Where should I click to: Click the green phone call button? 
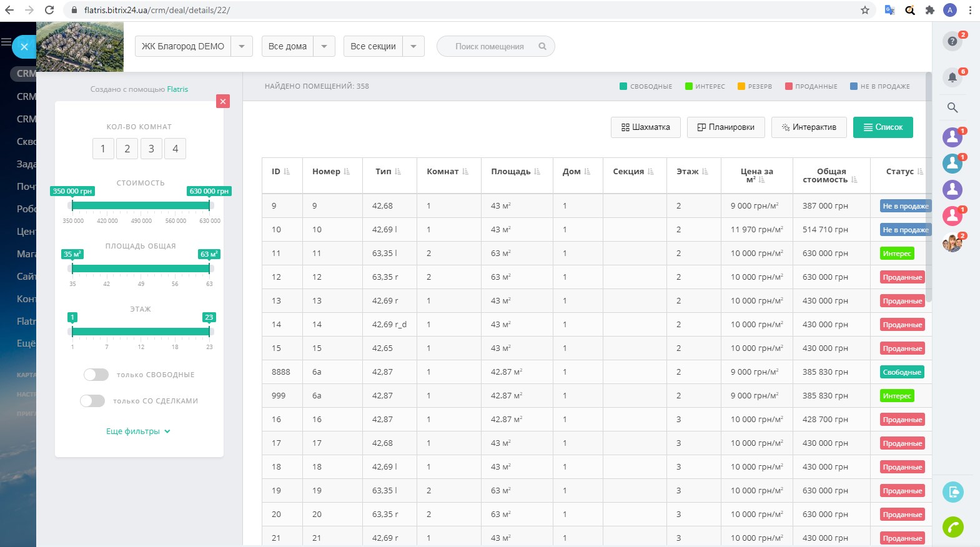(x=953, y=527)
